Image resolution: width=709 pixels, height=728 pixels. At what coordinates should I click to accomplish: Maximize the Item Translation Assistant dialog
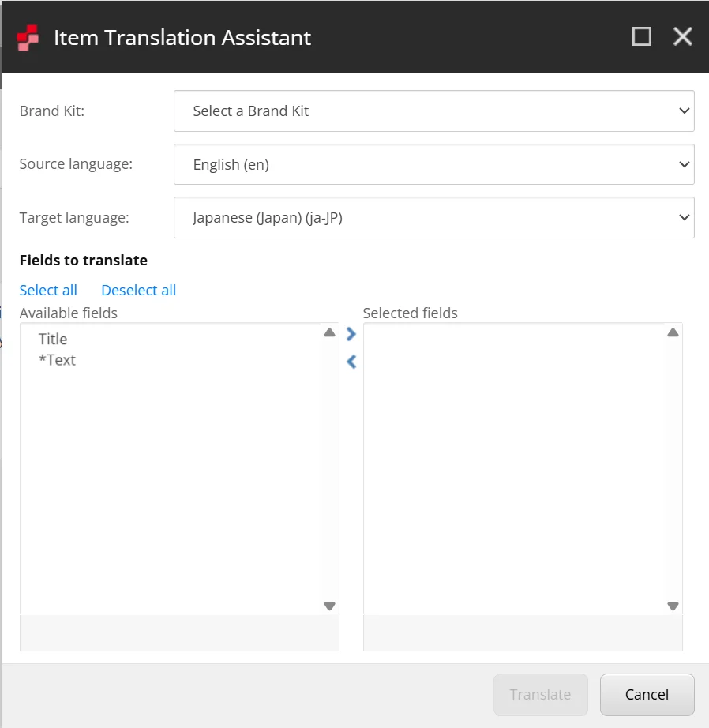642,36
